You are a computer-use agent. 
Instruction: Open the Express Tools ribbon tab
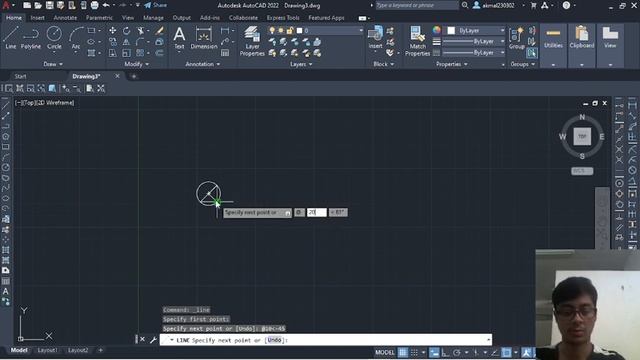(x=283, y=18)
